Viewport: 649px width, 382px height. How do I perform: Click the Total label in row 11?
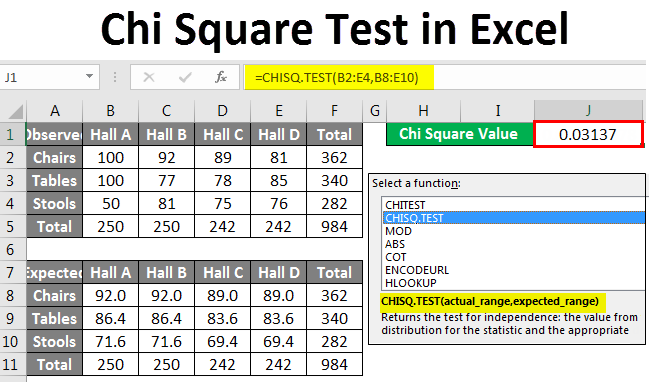[55, 365]
